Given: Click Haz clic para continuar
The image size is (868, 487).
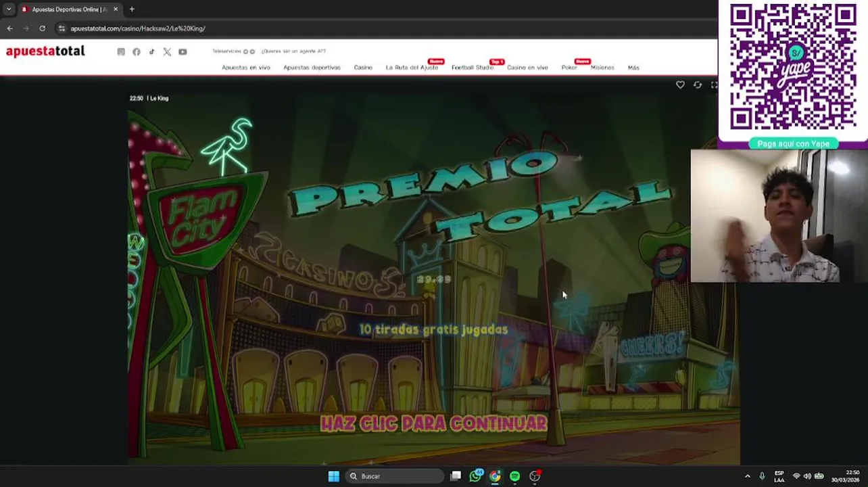Looking at the screenshot, I should click(433, 423).
